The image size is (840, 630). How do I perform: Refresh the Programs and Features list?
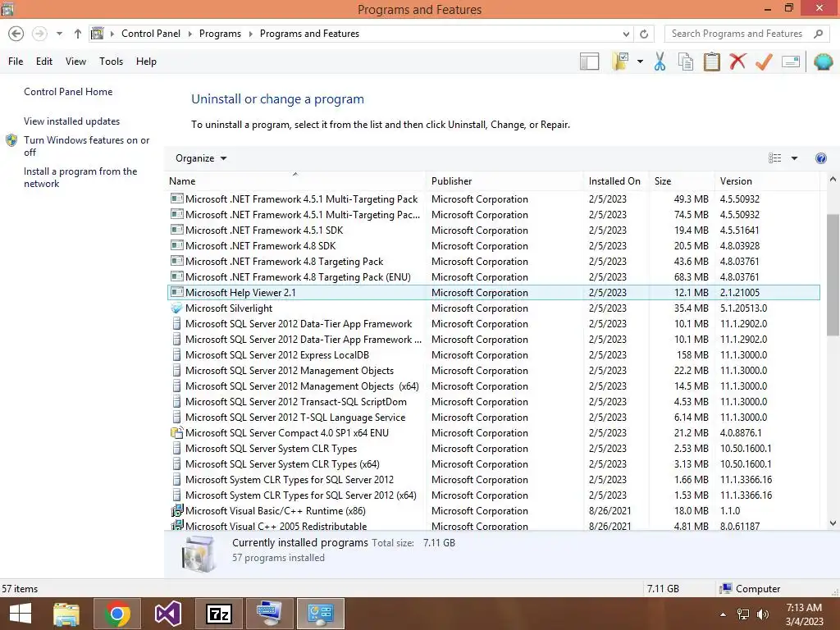[x=644, y=34]
